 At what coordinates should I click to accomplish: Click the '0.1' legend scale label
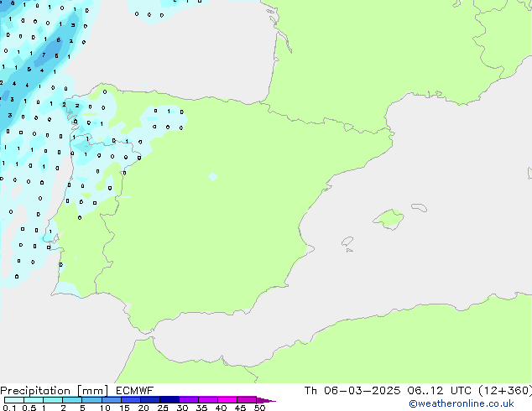coord(9,408)
